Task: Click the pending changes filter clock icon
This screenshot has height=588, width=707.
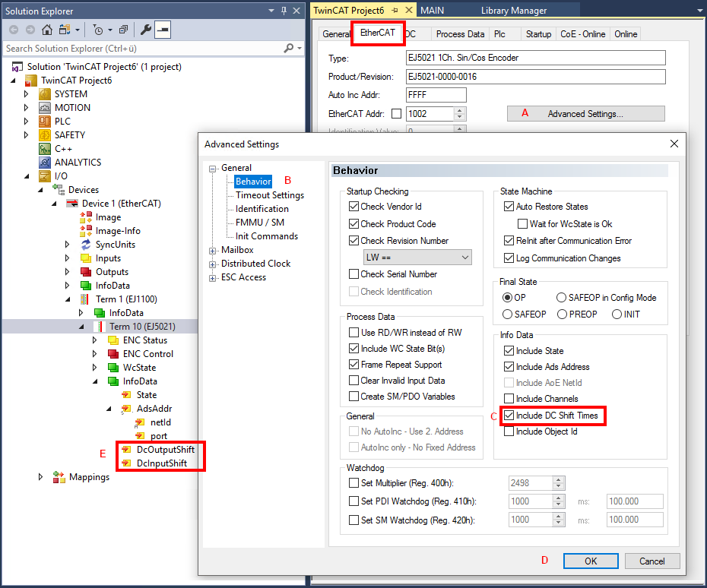Action: coord(98,30)
